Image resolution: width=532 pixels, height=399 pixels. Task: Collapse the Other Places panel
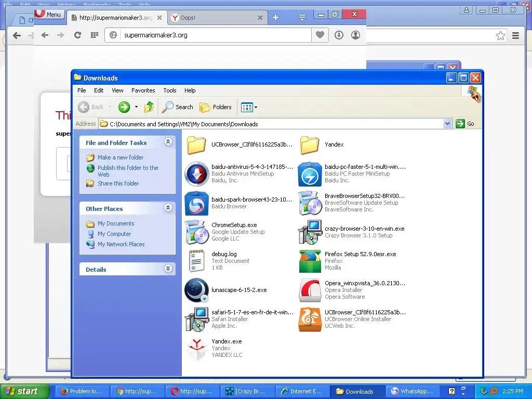[x=168, y=208]
